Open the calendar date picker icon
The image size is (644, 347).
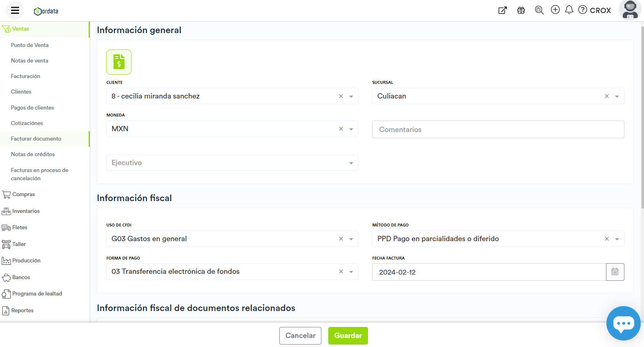tap(615, 272)
